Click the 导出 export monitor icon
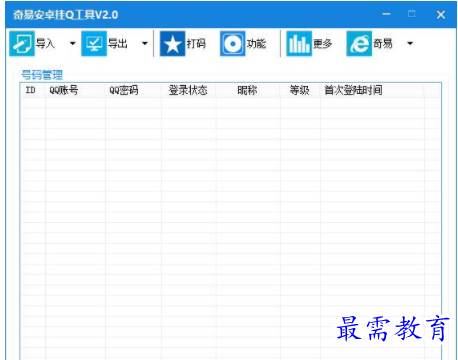 click(94, 44)
